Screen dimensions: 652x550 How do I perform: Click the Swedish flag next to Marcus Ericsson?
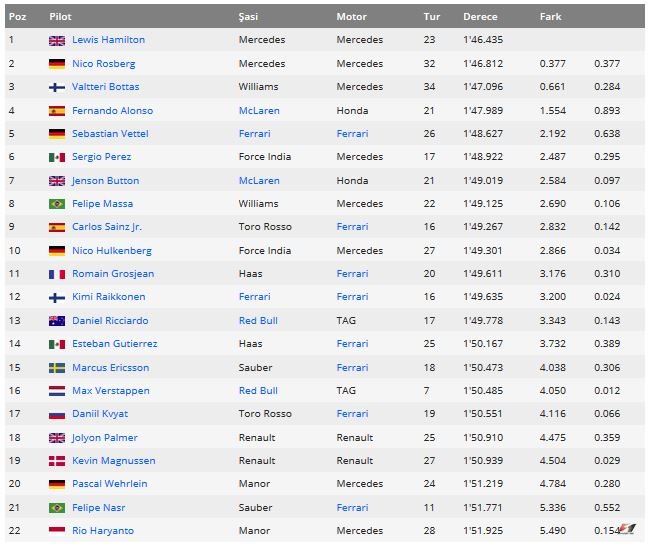(x=57, y=368)
